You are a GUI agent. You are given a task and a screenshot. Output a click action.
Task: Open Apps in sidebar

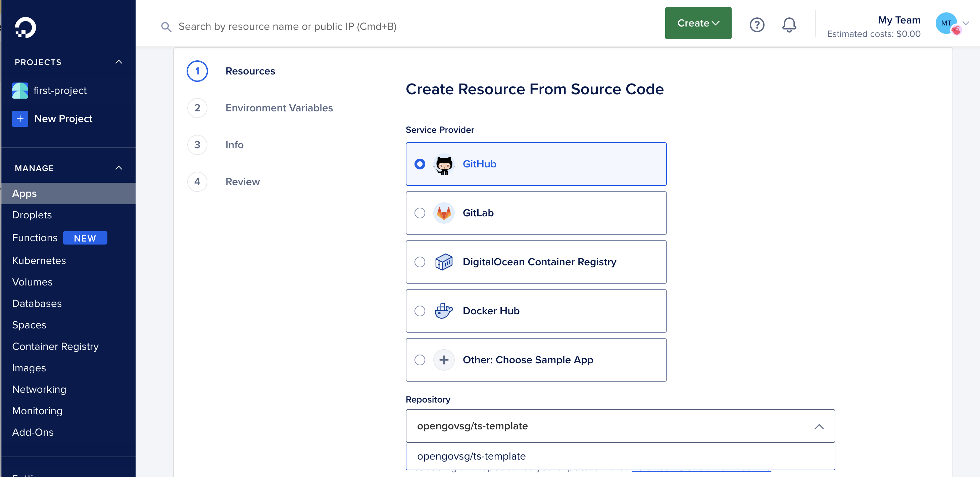[x=68, y=194]
